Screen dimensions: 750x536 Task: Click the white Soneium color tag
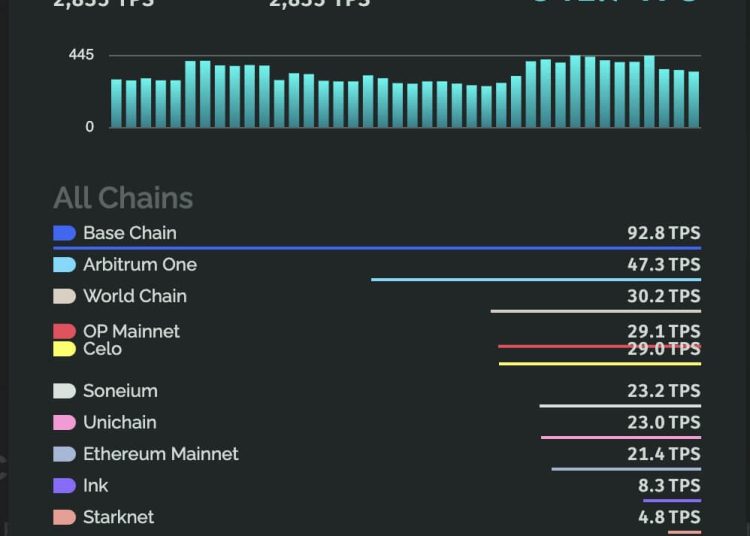click(x=64, y=391)
